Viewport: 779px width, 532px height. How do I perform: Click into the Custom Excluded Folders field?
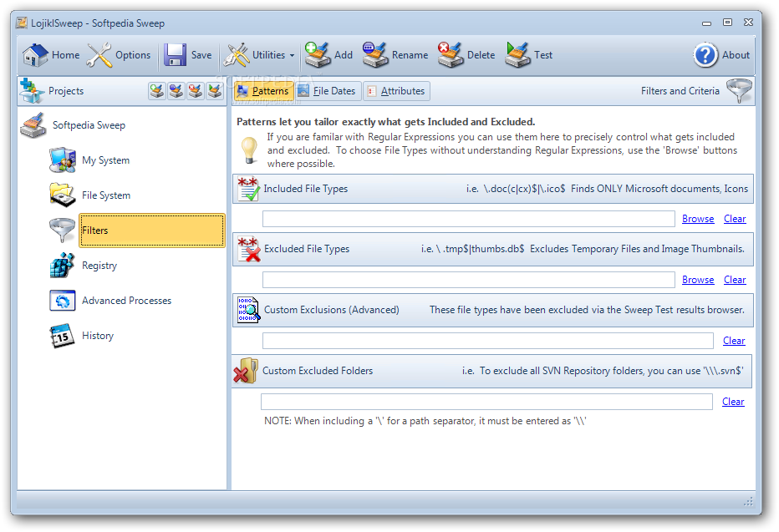[x=486, y=402]
